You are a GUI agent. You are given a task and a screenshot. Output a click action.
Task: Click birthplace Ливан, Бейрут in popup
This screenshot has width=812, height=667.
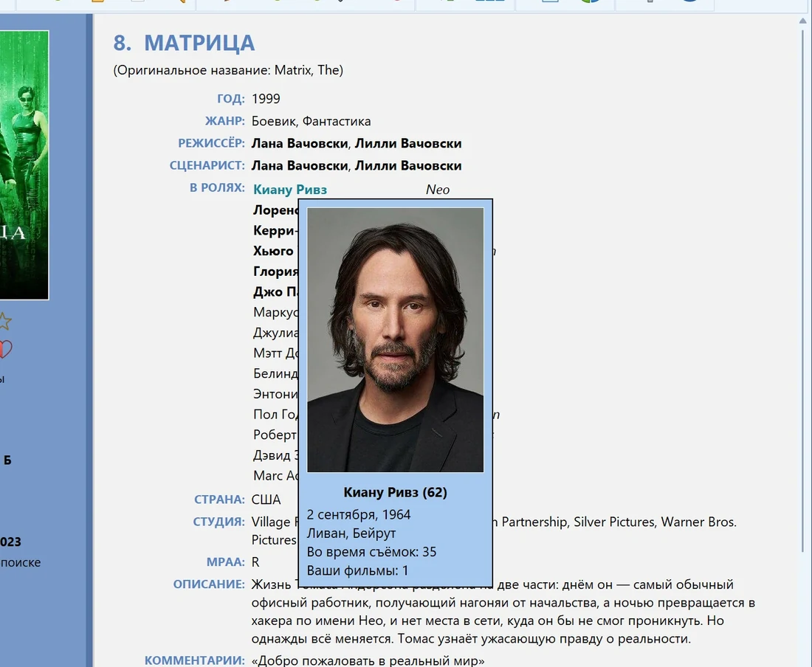351,533
